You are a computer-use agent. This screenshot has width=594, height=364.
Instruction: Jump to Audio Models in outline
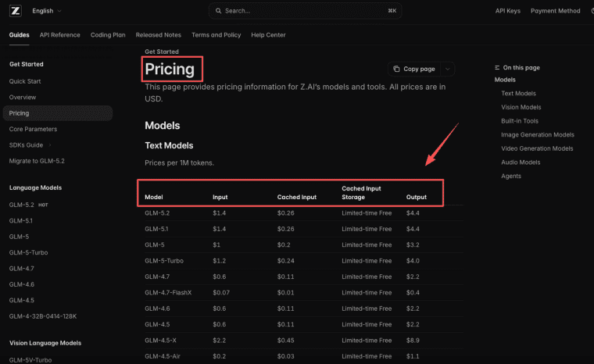[521, 162]
